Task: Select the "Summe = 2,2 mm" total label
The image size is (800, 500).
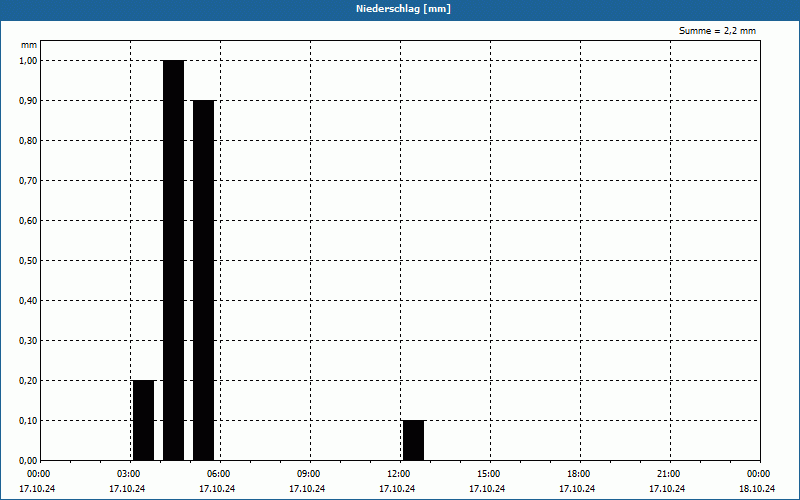Action: 717,31
